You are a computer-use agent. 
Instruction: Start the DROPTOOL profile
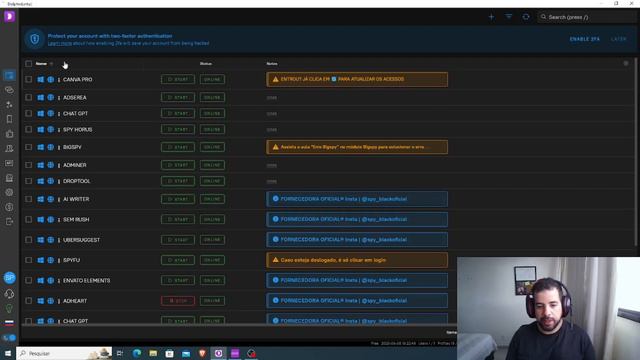[x=178, y=181]
